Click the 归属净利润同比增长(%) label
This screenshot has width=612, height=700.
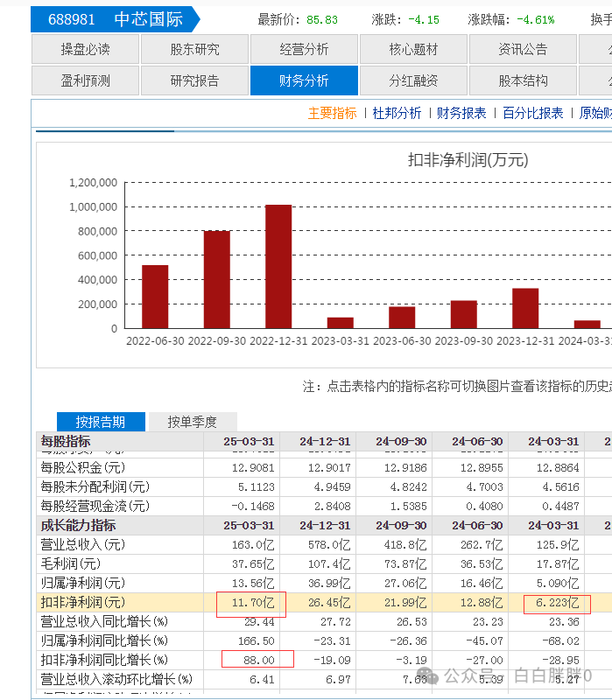104,640
